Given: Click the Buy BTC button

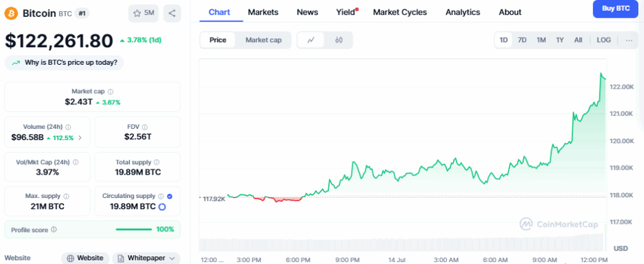Looking at the screenshot, I should (x=616, y=9).
